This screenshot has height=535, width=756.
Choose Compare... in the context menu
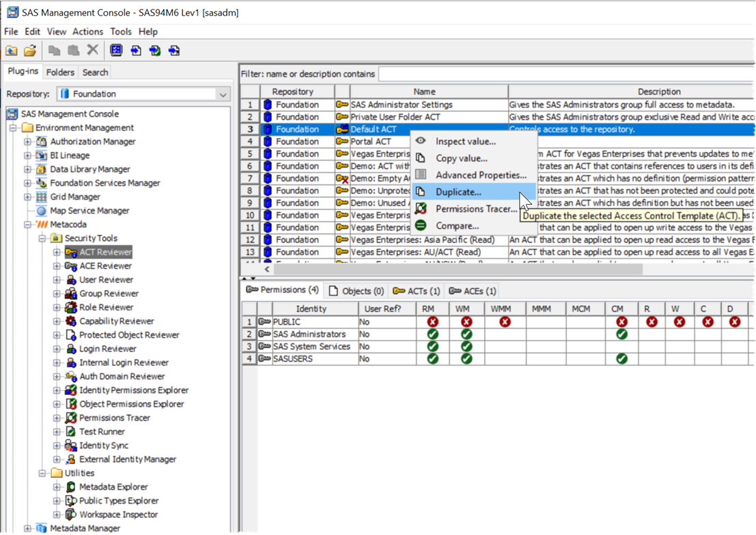(x=474, y=226)
